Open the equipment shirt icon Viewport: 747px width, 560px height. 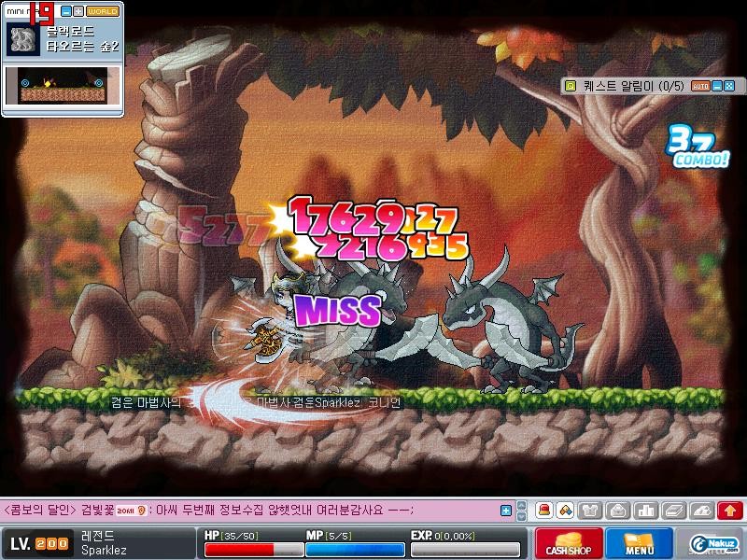(590, 511)
